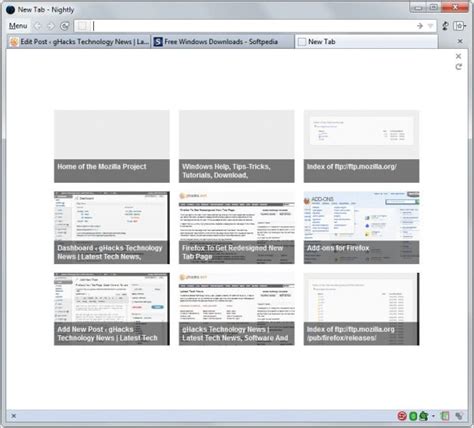Open Home of the Mozilla Project tile
This screenshot has height=428, width=474.
112,146
